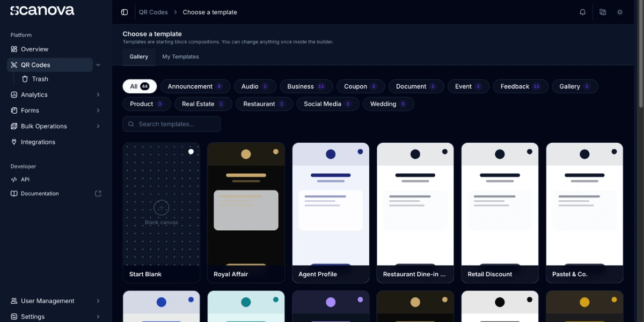This screenshot has height=322, width=644.
Task: Expand the Forms menu chevron
Action: 98,111
